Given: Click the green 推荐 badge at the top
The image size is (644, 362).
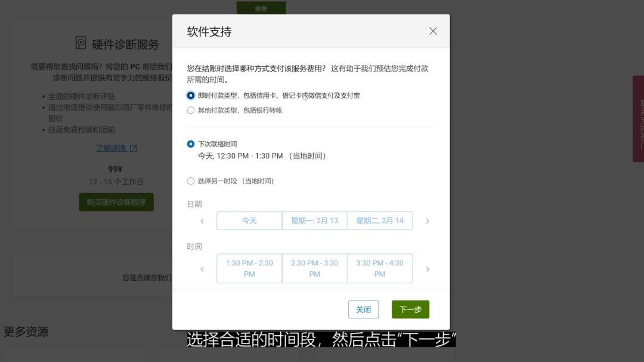Looking at the screenshot, I should tap(261, 8).
